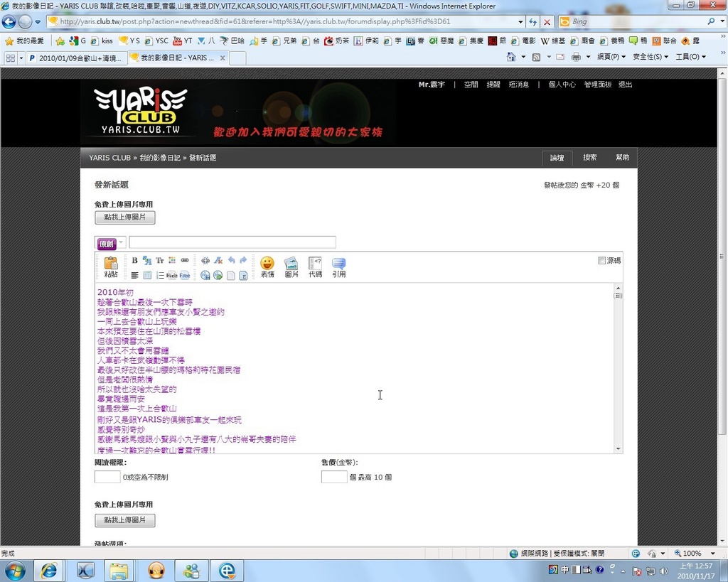Click the undo arrow in editor toolbar
The height and width of the screenshot is (582, 728).
pyautogui.click(x=231, y=261)
